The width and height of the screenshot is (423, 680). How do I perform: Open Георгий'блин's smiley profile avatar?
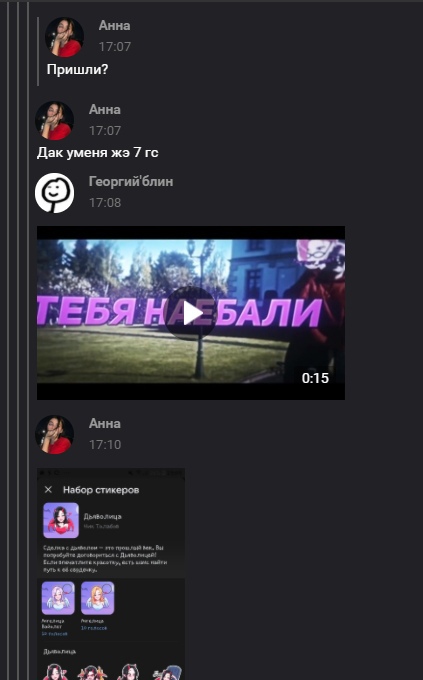click(54, 193)
